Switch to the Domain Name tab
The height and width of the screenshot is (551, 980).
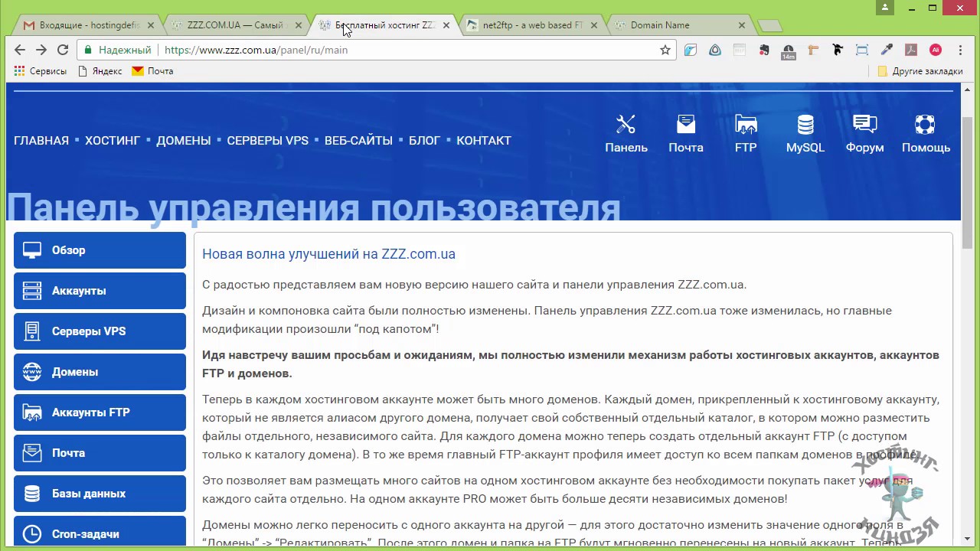[x=680, y=25]
